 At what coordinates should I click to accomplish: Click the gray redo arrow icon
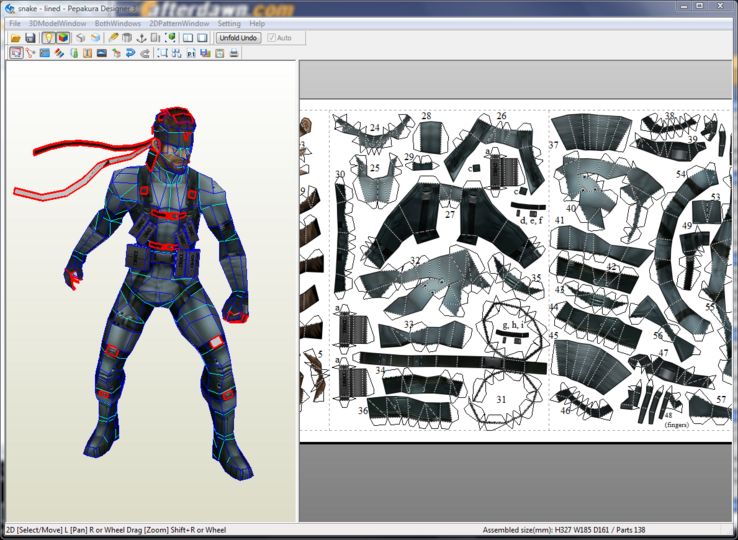(x=145, y=53)
